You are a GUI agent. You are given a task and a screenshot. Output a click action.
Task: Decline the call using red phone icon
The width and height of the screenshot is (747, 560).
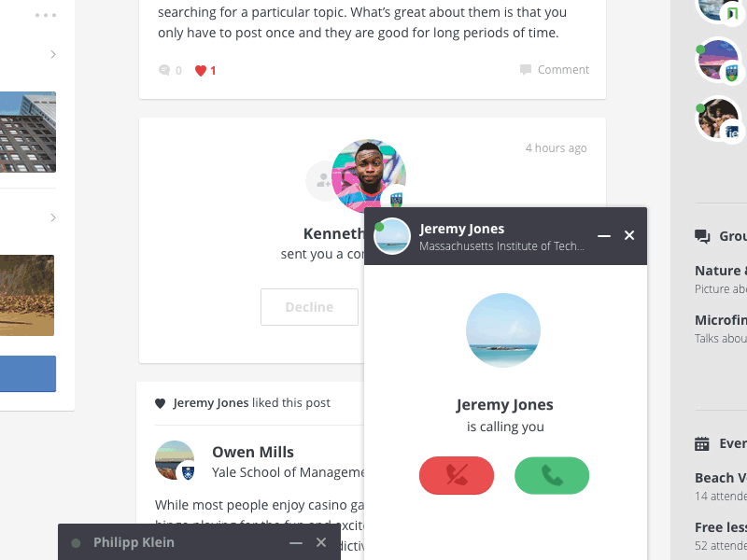(x=457, y=475)
